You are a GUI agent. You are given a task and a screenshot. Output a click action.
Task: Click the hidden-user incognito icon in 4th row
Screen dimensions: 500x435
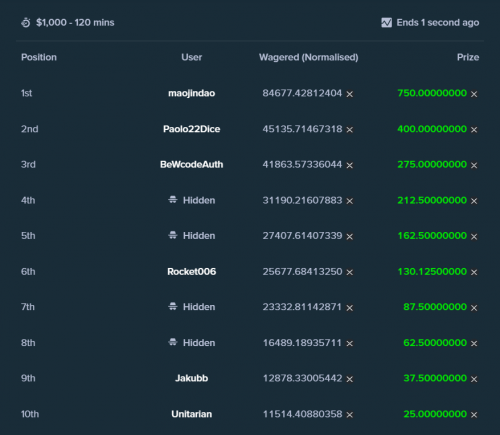(x=173, y=200)
